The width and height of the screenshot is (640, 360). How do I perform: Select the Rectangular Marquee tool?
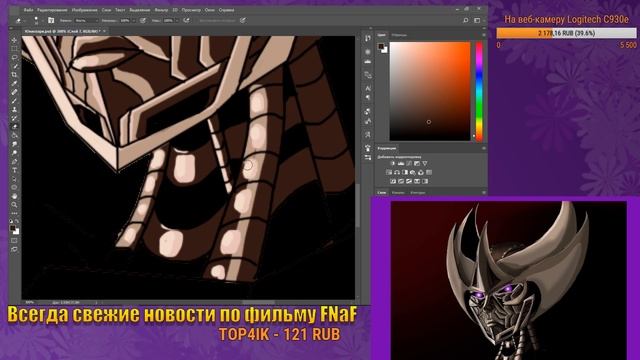click(x=14, y=49)
